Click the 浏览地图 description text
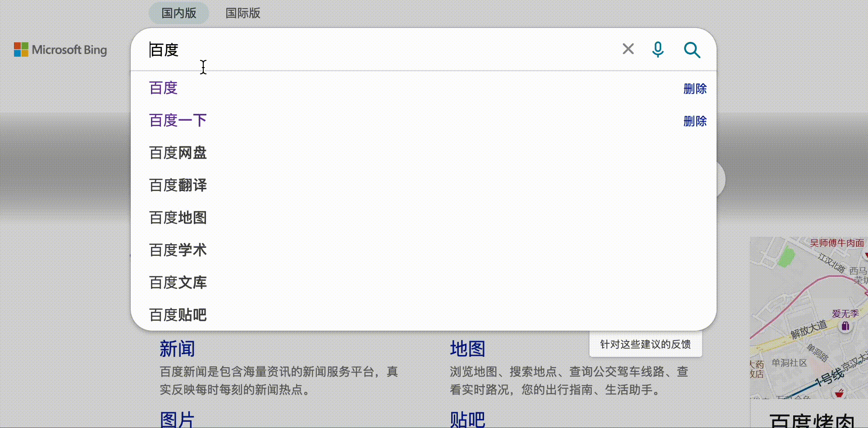 [x=569, y=381]
